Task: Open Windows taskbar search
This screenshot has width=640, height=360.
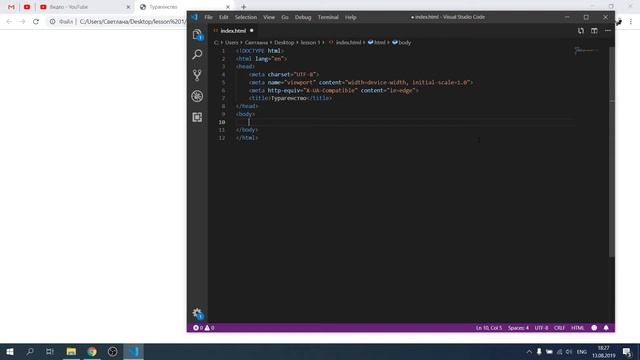Action: point(30,351)
